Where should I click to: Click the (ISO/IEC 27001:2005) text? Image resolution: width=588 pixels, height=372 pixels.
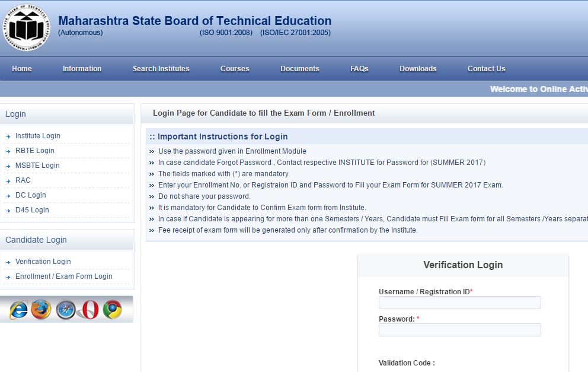coord(296,33)
